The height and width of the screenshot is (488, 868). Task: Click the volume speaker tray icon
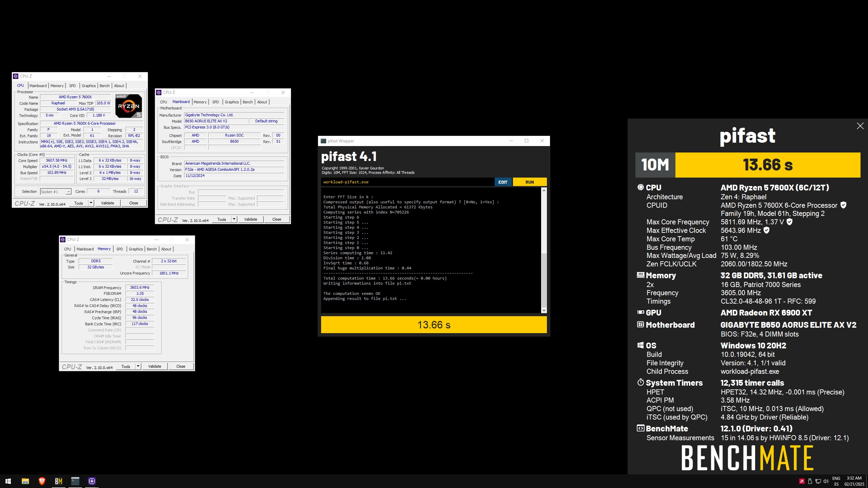coord(826,481)
